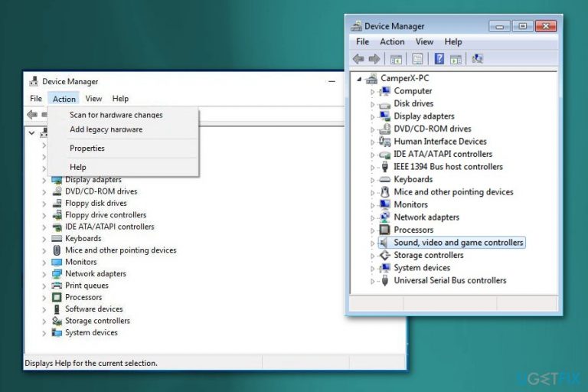Select Display adapters in left window

[93, 180]
